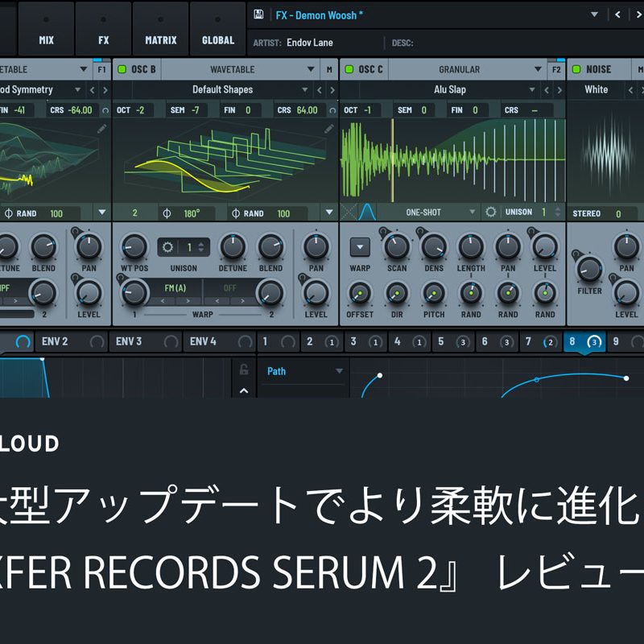Click OSC B OCT value -2

click(x=140, y=110)
